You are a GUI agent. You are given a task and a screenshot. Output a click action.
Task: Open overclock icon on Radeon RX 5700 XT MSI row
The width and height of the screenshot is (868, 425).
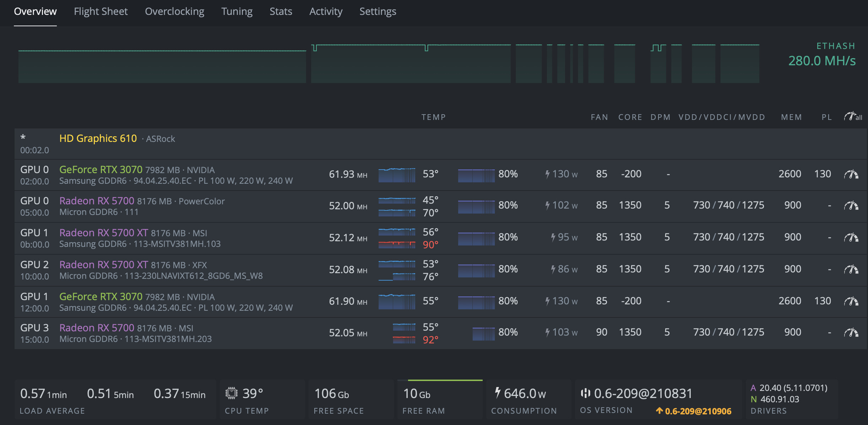click(x=851, y=237)
